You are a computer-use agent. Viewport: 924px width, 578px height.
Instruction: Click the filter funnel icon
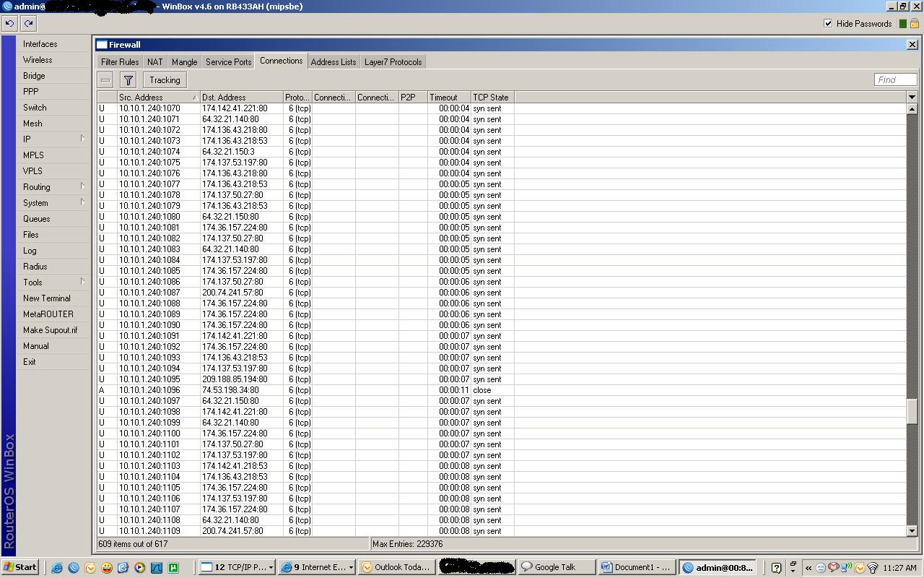pos(128,80)
